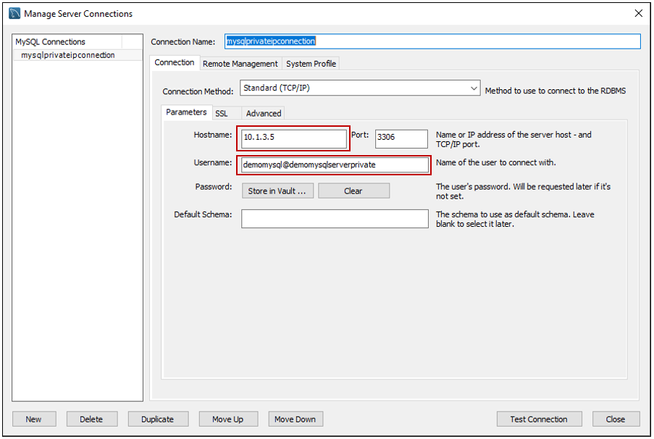Switch to the Connection tab
This screenshot has width=654, height=439.
[174, 63]
